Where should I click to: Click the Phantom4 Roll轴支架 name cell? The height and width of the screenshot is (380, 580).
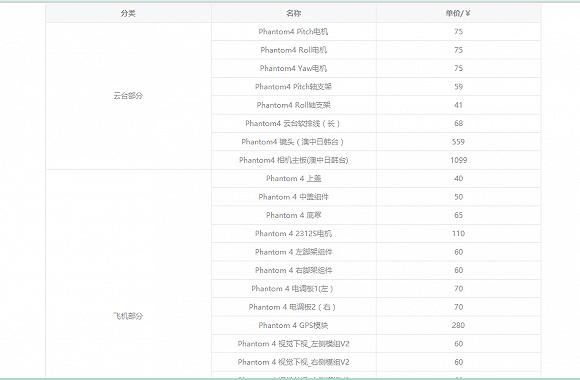coord(293,105)
